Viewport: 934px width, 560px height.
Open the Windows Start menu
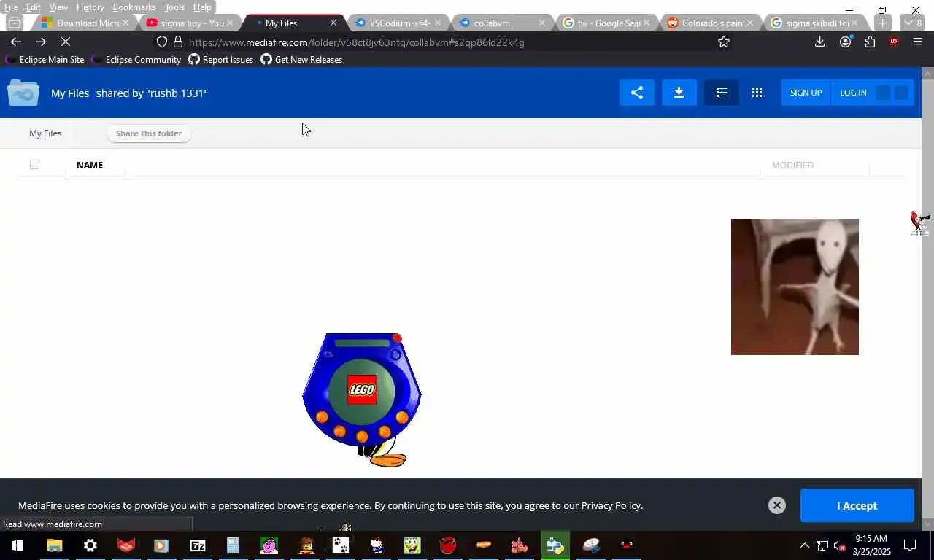coord(18,545)
